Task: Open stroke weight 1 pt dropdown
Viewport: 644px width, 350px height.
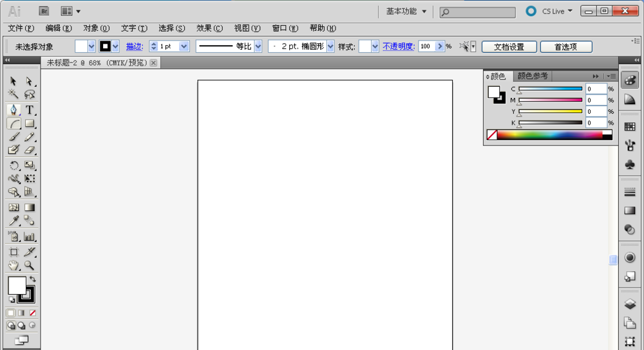Action: tap(184, 46)
